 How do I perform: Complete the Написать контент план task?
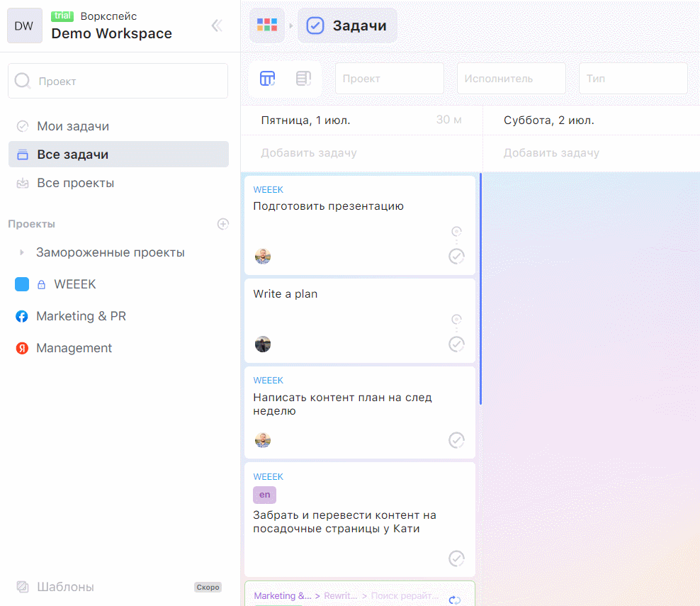point(456,440)
